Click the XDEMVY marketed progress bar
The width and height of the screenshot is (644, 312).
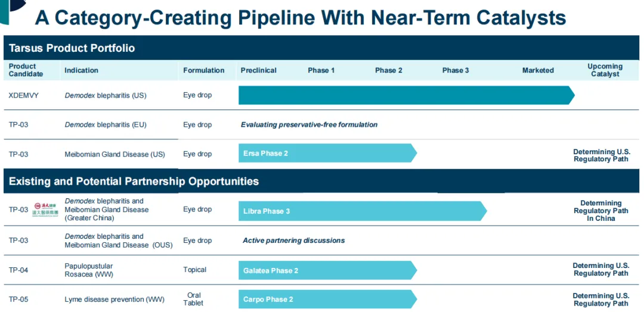[x=405, y=95]
